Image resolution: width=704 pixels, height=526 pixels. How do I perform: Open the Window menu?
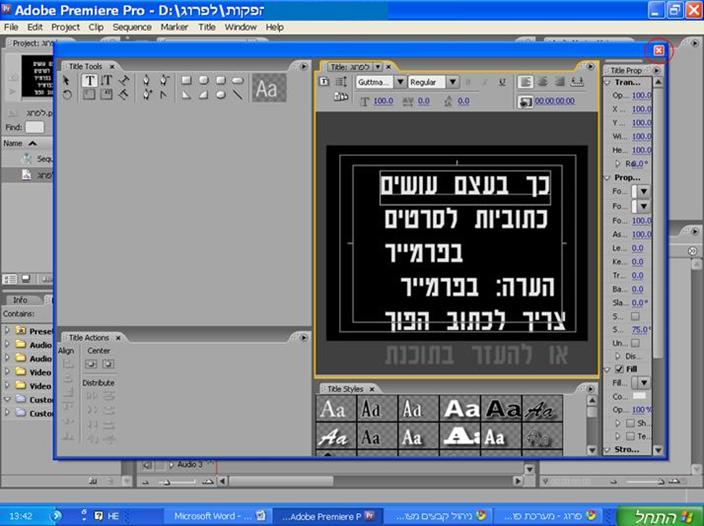(241, 27)
